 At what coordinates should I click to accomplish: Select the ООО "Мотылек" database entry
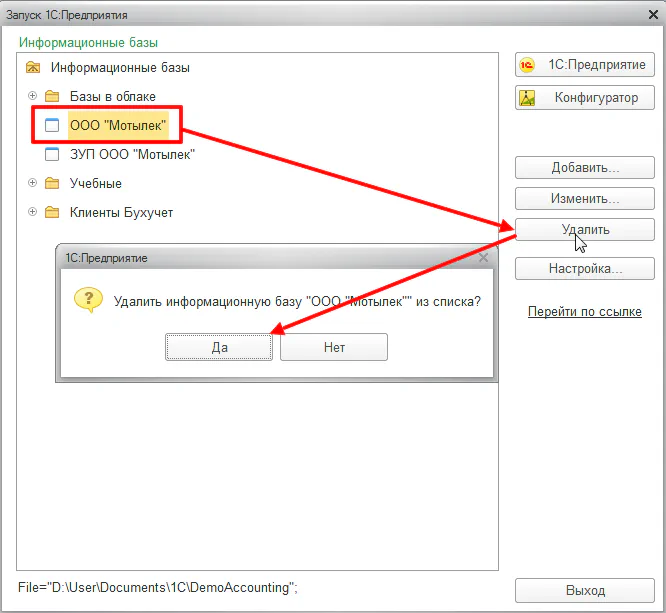pos(117,125)
